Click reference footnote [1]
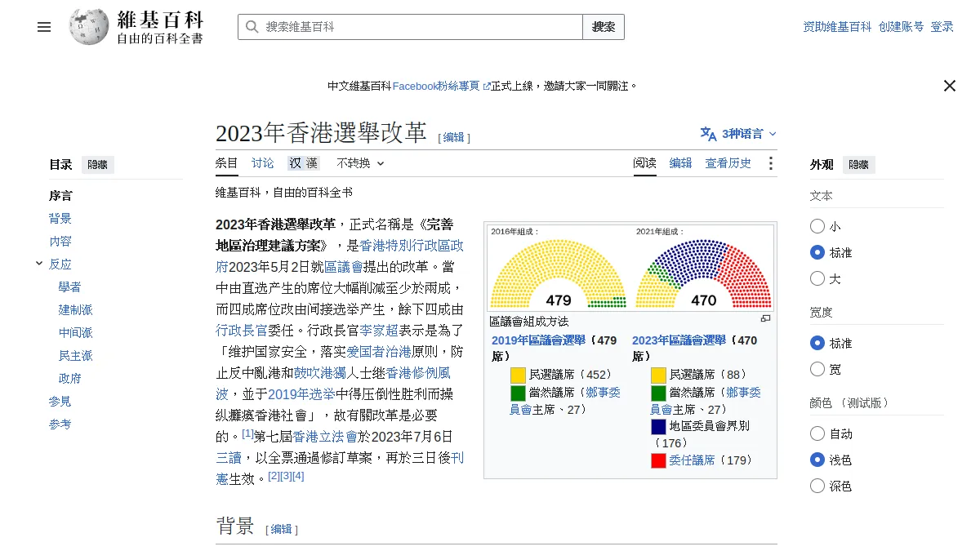The height and width of the screenshot is (551, 980). click(247, 433)
